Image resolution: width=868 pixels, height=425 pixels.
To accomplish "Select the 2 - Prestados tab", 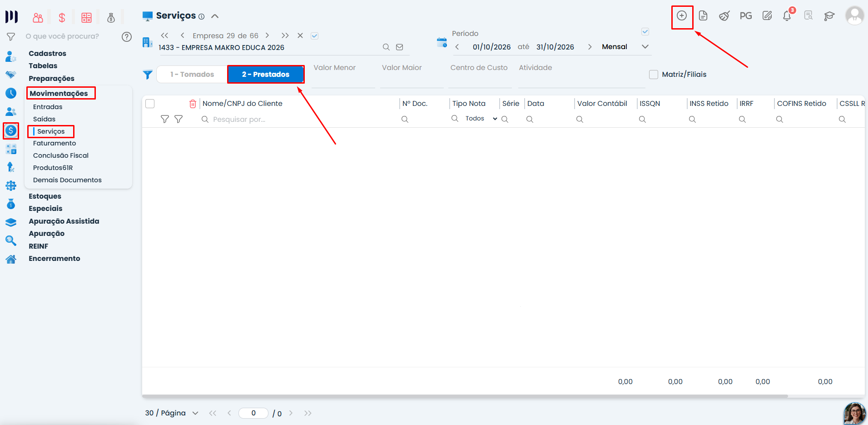I will [266, 75].
